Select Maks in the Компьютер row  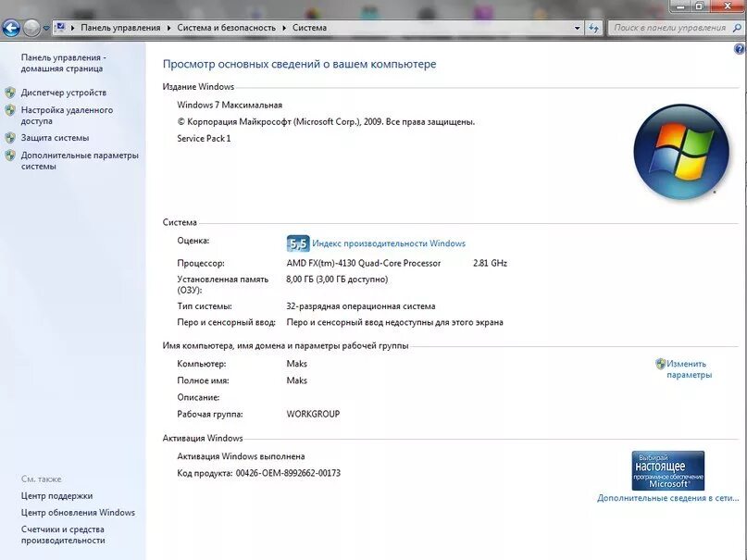point(297,364)
